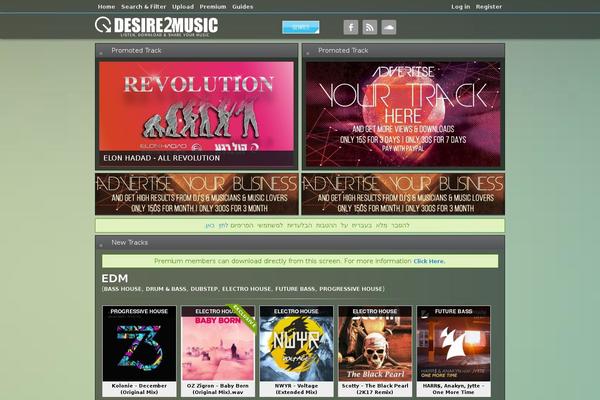Click the EDM genre heading

(x=115, y=278)
